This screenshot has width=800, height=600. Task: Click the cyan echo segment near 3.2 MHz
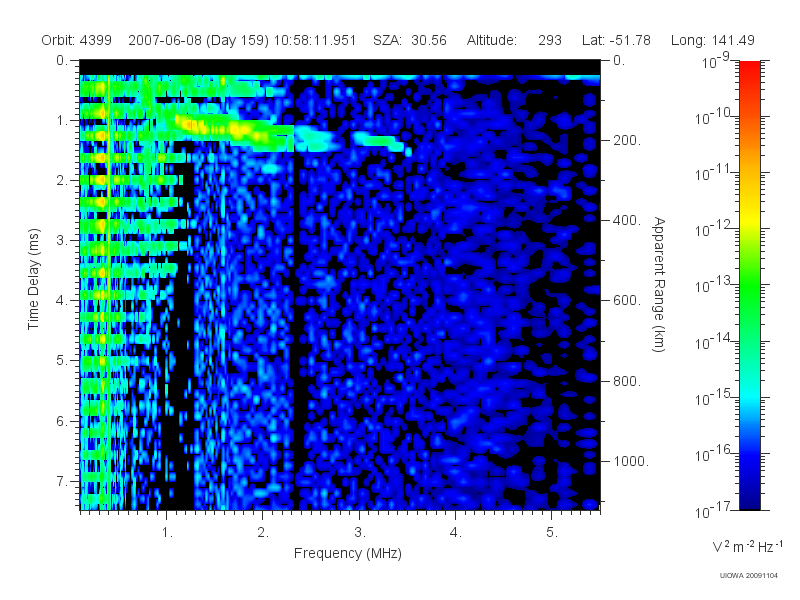click(380, 141)
